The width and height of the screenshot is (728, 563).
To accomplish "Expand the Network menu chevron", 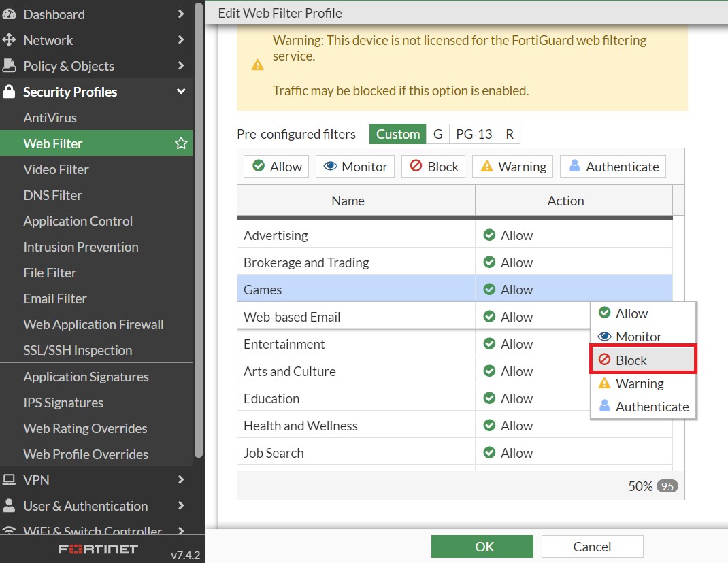I will tap(181, 40).
